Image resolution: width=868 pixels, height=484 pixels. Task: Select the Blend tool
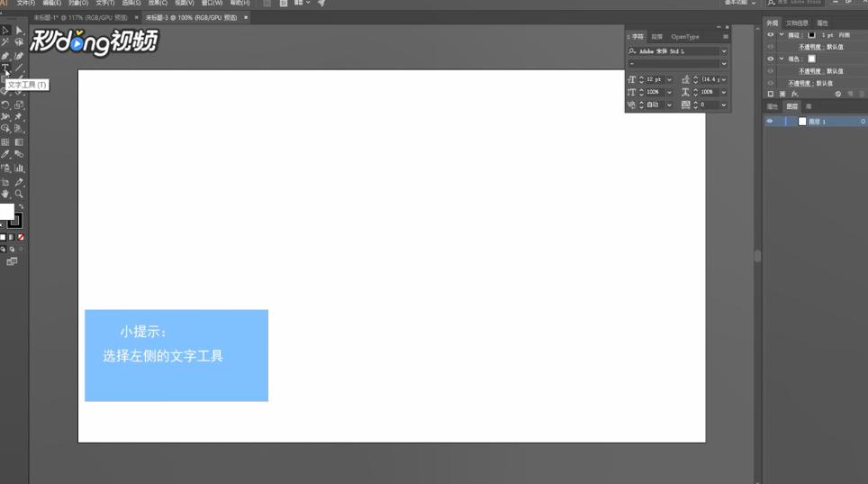click(19, 154)
